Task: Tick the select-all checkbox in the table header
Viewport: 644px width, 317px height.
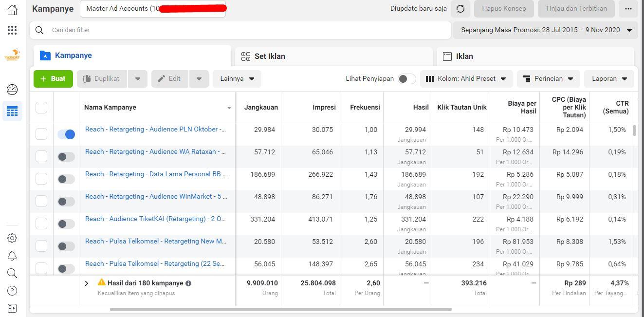Action: point(41,107)
